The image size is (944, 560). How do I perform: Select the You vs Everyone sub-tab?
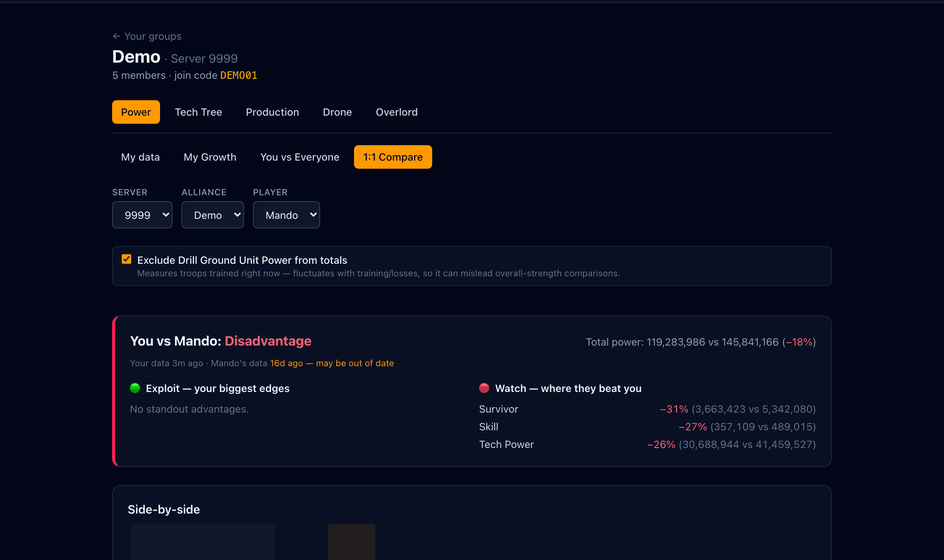(300, 157)
